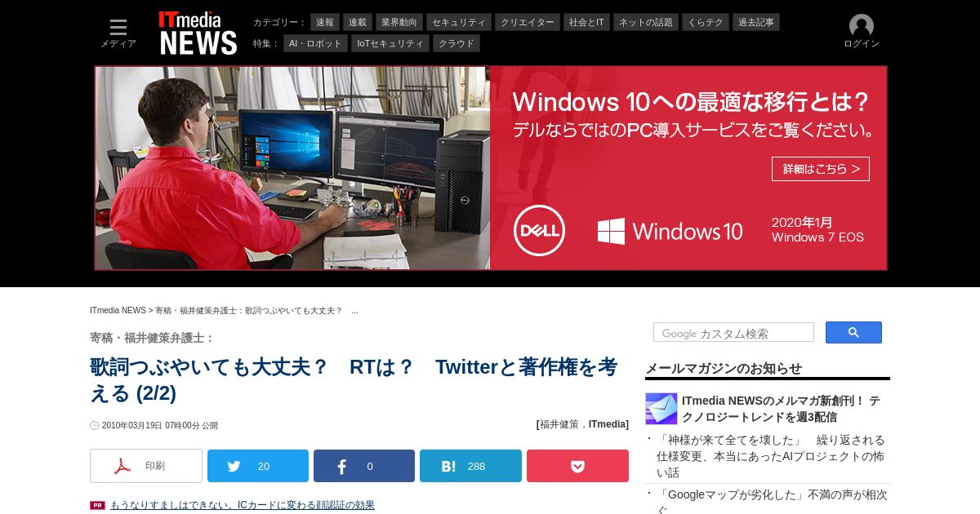Open AI・ロボット feature
This screenshot has width=980, height=514.
[315, 43]
